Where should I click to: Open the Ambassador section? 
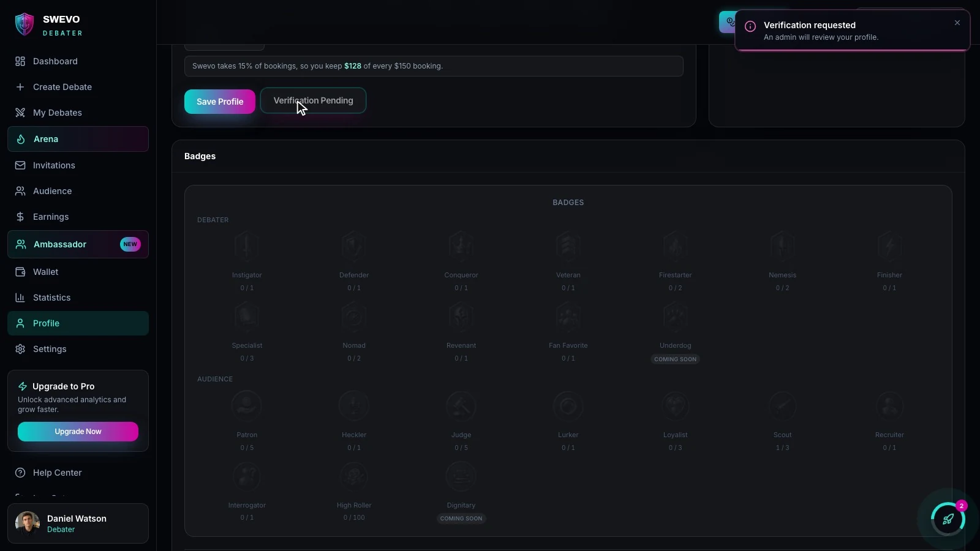78,244
